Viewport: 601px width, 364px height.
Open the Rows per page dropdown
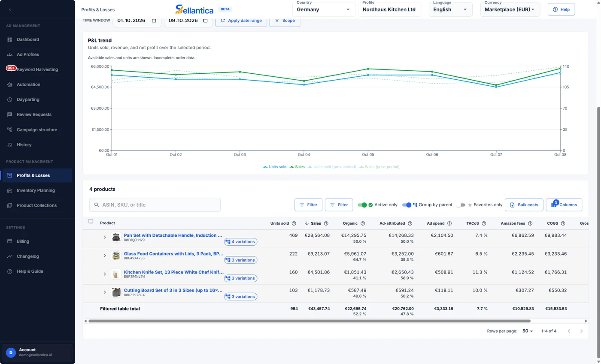(x=528, y=331)
